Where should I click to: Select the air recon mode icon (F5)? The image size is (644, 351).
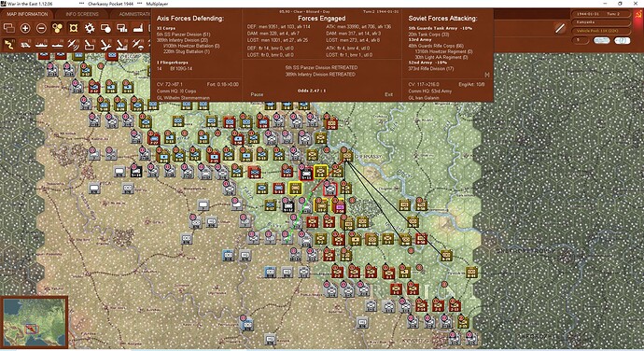(x=73, y=45)
